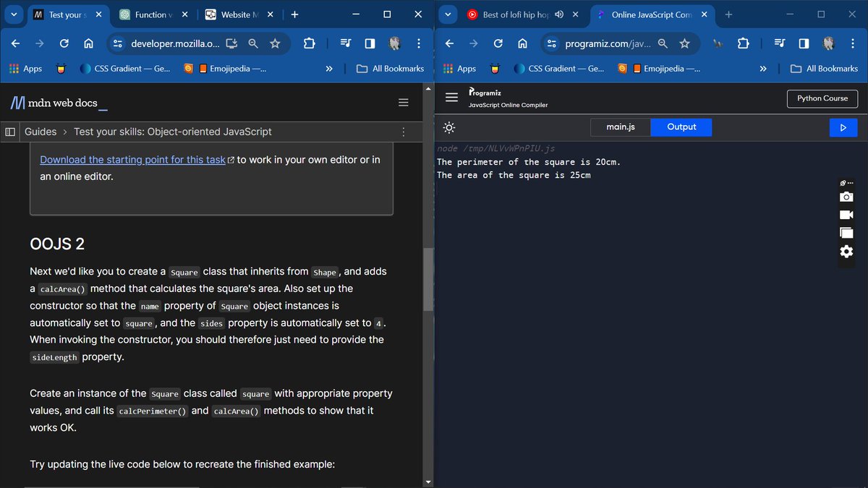
Task: Close the 'Function' tab in left window
Action: [184, 14]
